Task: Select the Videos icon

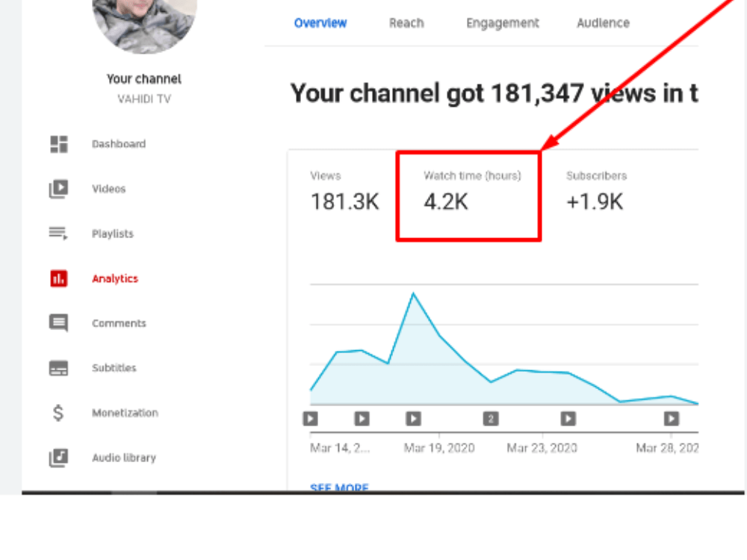Action: point(58,189)
